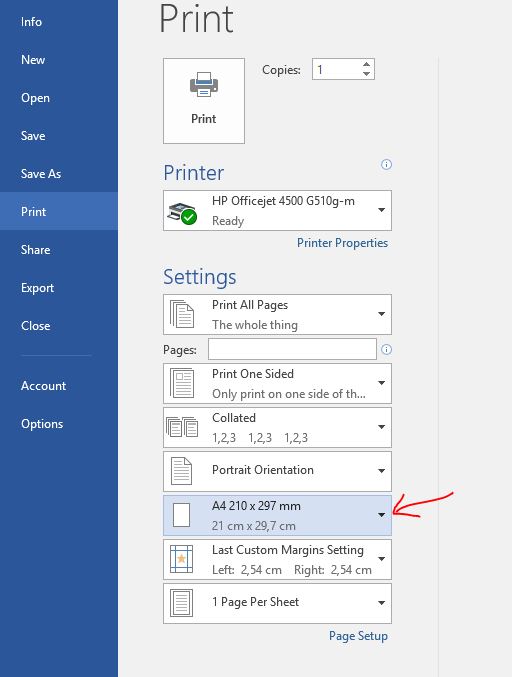The image size is (512, 677).
Task: Open the Portrait Orientation dropdown
Action: pos(278,471)
